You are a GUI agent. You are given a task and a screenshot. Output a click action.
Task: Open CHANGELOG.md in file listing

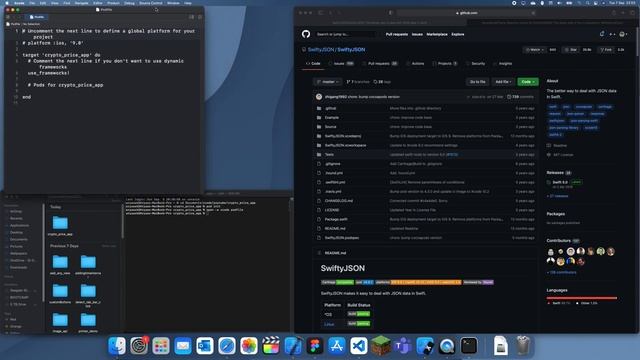pyautogui.click(x=339, y=201)
